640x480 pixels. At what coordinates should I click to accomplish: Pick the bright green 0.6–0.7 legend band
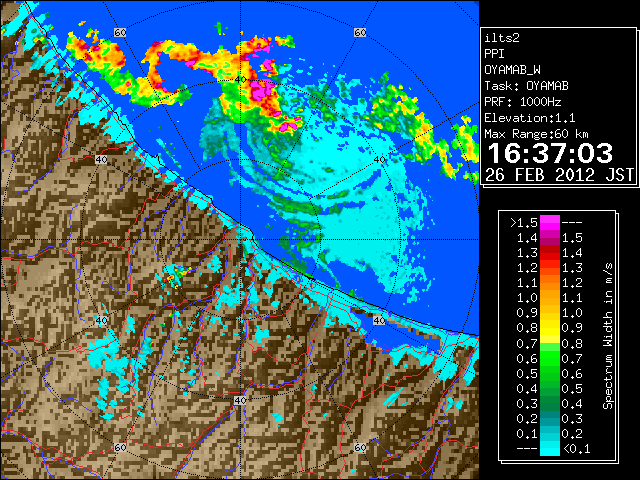(550, 358)
